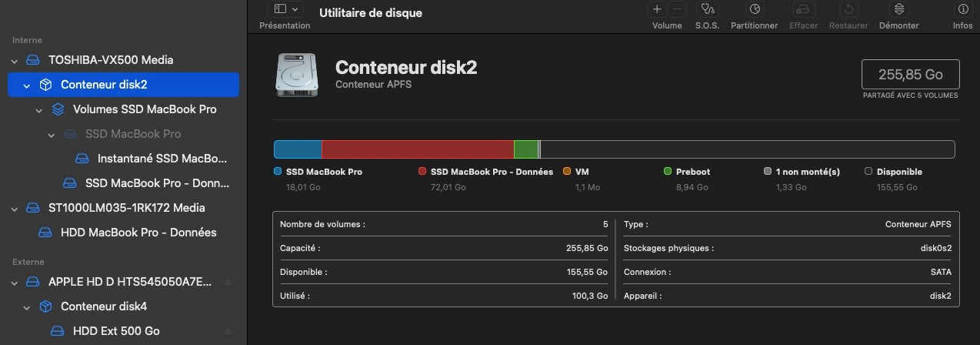The height and width of the screenshot is (345, 980).
Task: Open the Infos panel
Action: point(962,9)
